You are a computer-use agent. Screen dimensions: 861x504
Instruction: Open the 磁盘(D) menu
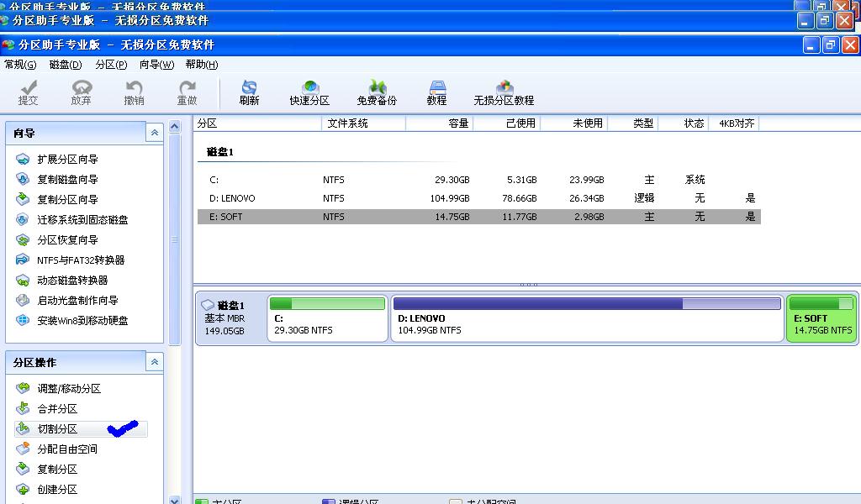(66, 65)
